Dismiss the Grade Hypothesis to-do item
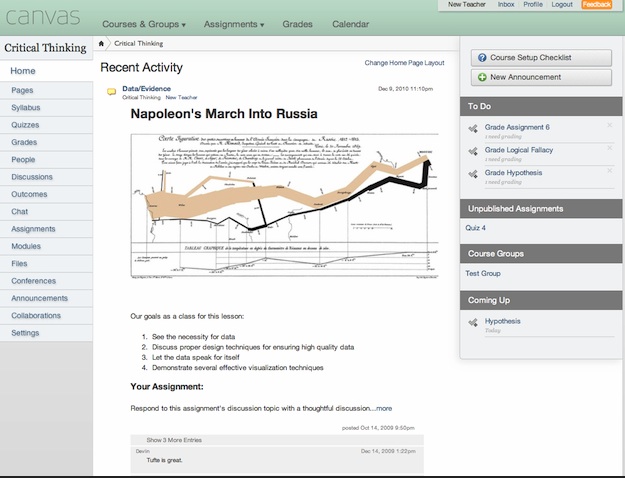Image resolution: width=625 pixels, height=478 pixels. pos(609,171)
